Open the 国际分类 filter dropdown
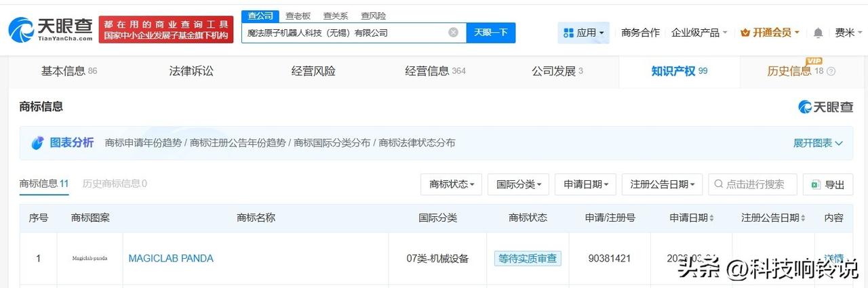This screenshot has height=288, width=868. click(518, 184)
